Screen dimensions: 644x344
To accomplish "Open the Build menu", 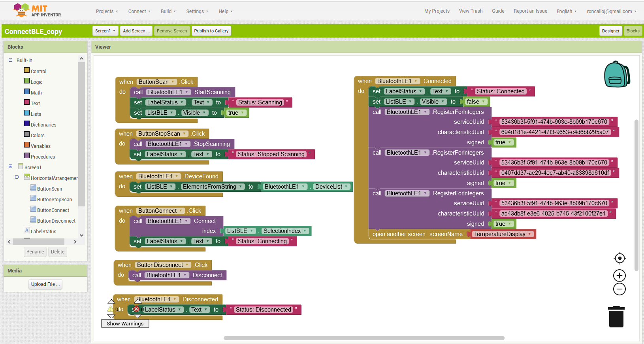I will (168, 11).
